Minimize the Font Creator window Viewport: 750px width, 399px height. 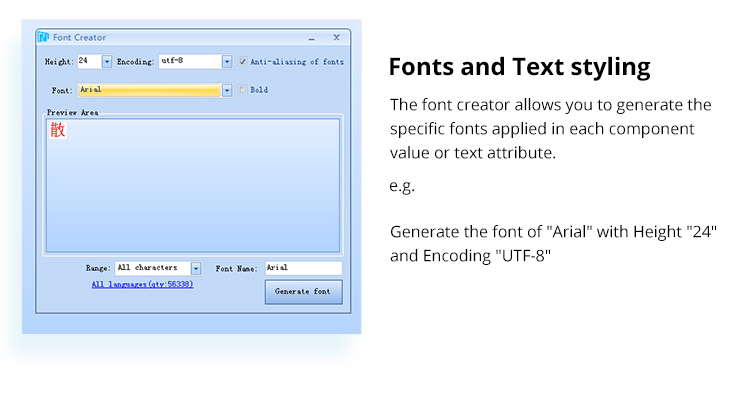[312, 38]
